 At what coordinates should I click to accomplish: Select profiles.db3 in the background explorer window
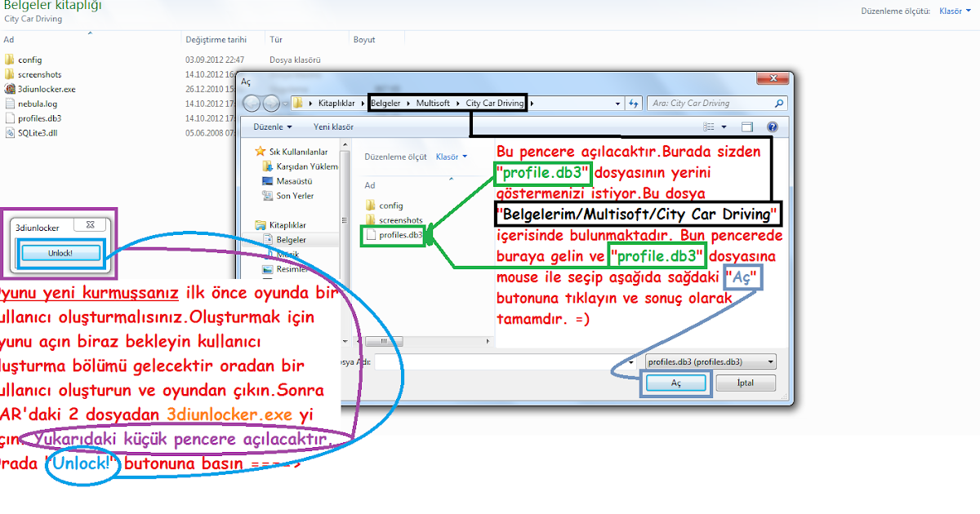[33, 118]
